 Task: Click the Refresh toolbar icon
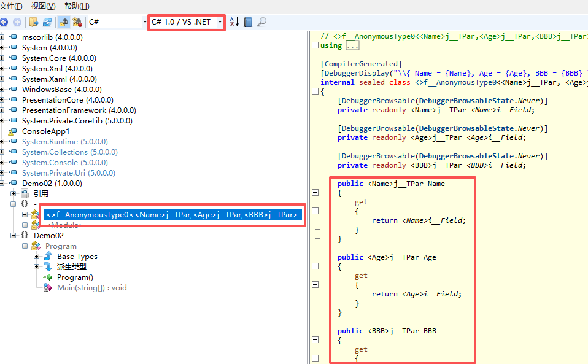47,22
